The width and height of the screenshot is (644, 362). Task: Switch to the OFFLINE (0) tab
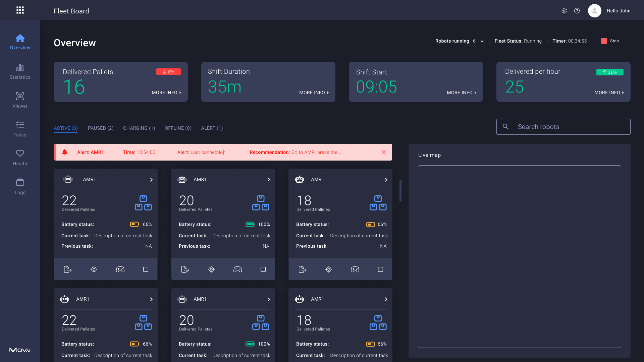pyautogui.click(x=178, y=128)
